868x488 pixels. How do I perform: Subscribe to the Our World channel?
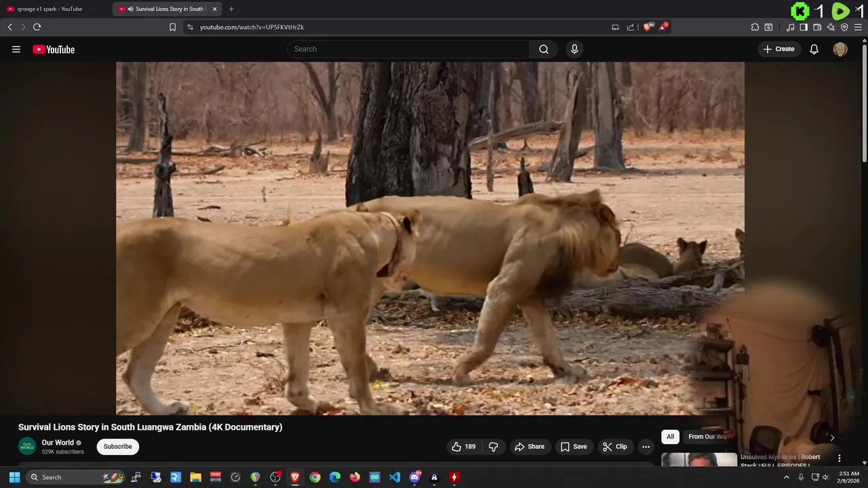[x=118, y=447]
